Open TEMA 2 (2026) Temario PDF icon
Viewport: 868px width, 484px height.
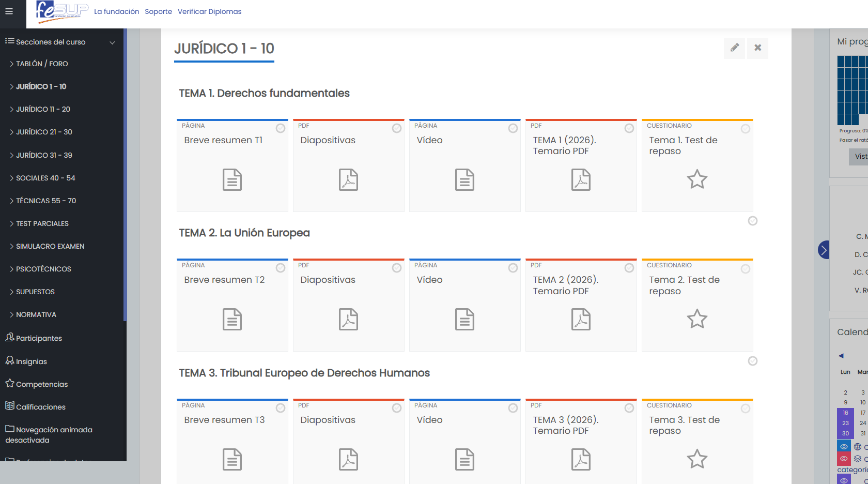[x=581, y=320]
